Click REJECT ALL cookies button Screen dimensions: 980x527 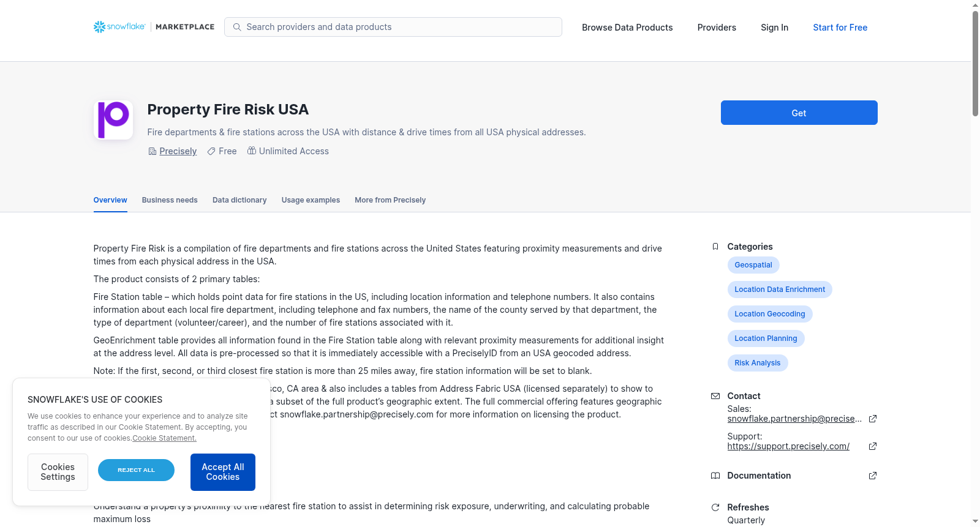click(x=136, y=470)
